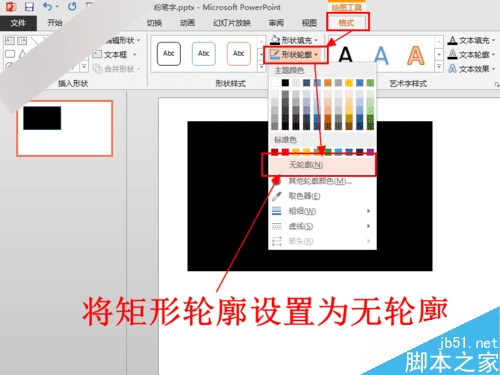Open the 形状填充 dropdown arrow
The image size is (500, 375).
[x=316, y=40]
